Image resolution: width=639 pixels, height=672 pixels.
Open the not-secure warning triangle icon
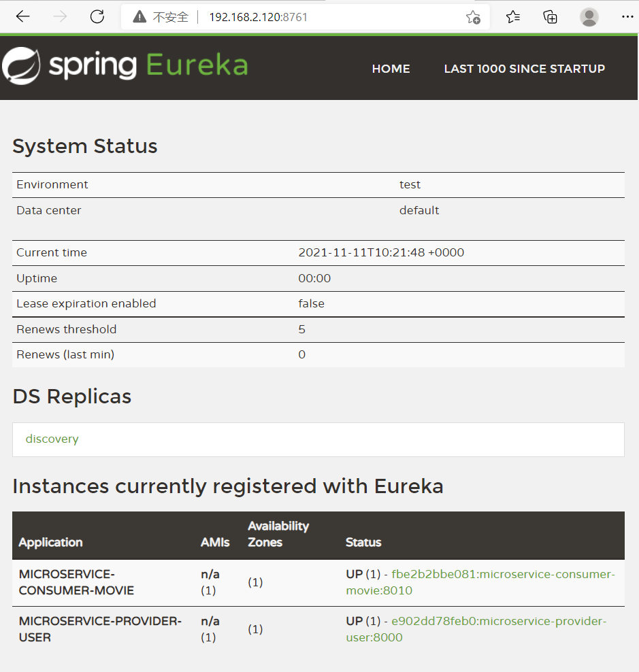coord(140,17)
